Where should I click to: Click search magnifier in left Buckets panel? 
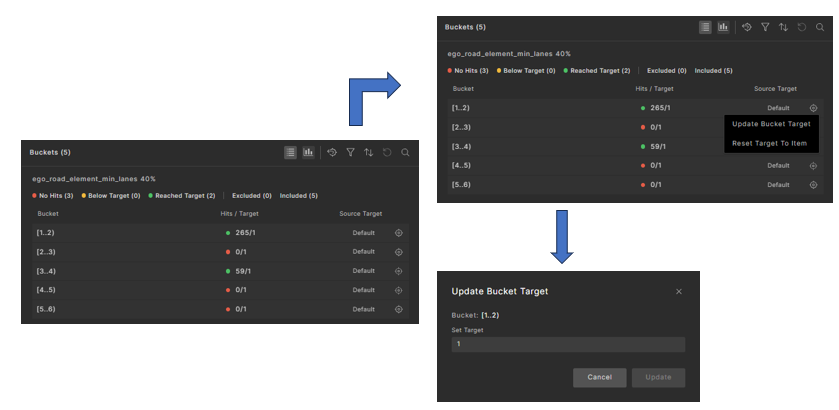pyautogui.click(x=405, y=152)
